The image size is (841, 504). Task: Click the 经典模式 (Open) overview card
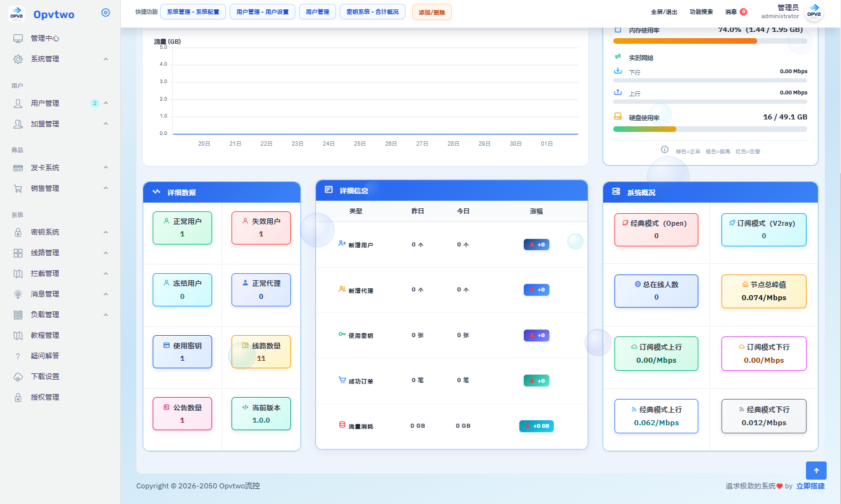[x=656, y=229]
